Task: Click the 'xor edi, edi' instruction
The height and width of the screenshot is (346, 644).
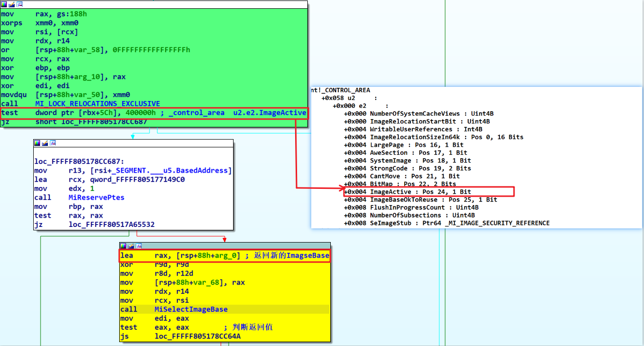Action: (x=36, y=86)
